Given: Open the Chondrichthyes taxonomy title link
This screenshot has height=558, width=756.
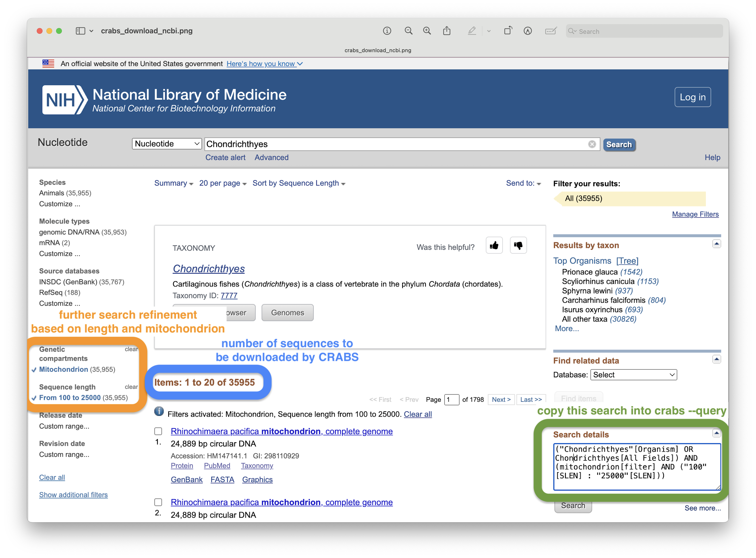Looking at the screenshot, I should (x=209, y=269).
